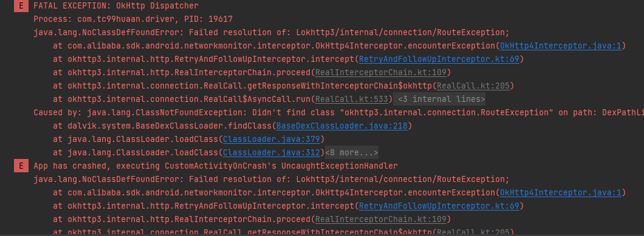This screenshot has height=236, width=644.
Task: Open the first RetryAndFollowUpInterceptor.kt:69 link
Action: [x=439, y=59]
